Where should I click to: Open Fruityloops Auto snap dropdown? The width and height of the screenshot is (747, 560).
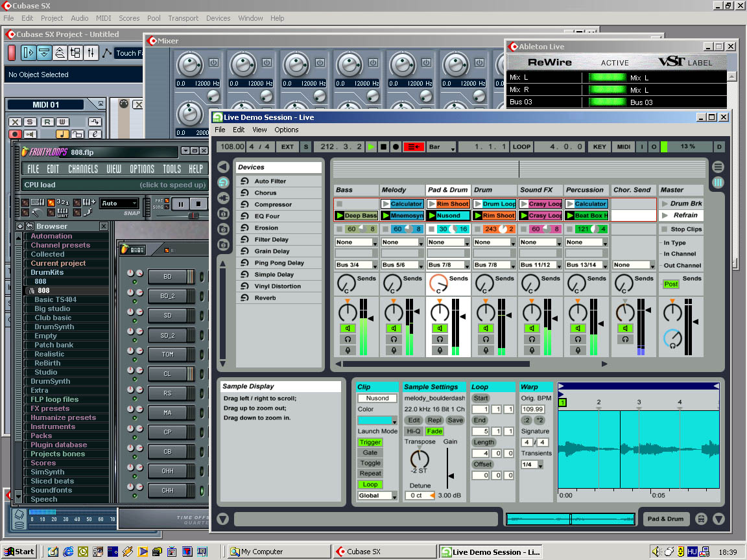click(119, 204)
